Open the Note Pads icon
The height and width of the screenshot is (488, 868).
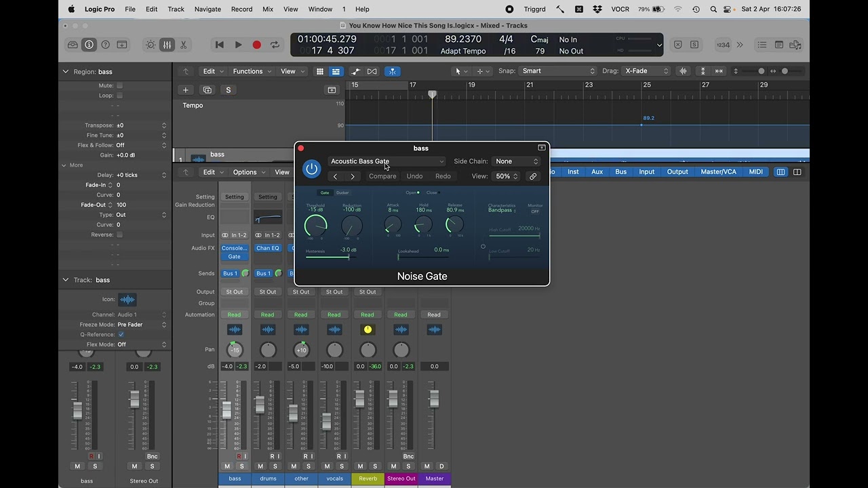click(778, 45)
